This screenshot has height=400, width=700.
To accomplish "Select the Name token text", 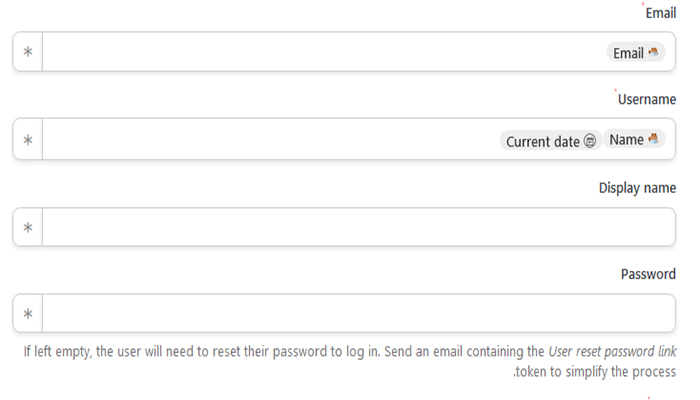I will pyautogui.click(x=626, y=140).
